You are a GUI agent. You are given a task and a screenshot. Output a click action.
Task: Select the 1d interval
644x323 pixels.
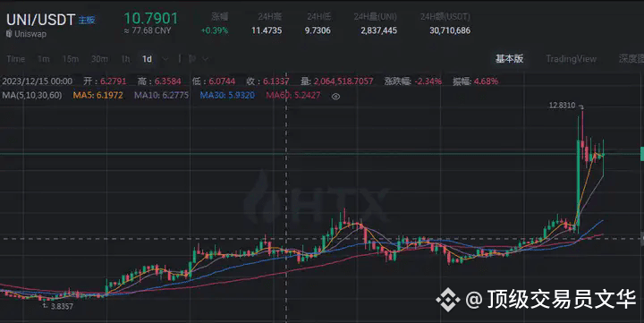(x=147, y=59)
